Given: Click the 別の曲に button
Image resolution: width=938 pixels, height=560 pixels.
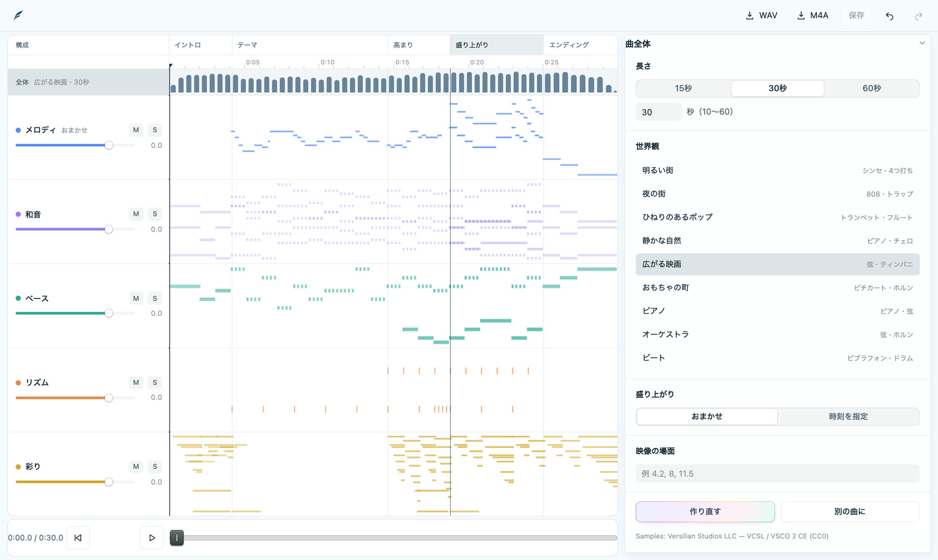Looking at the screenshot, I should coord(849,512).
